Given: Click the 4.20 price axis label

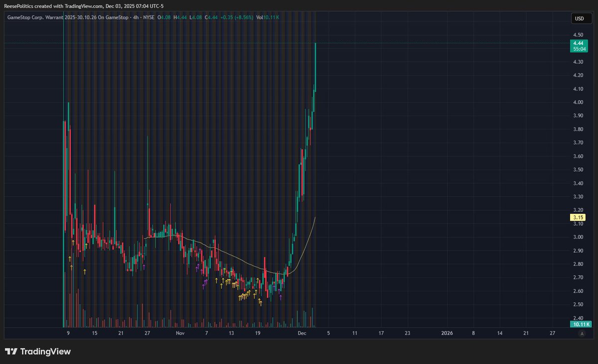Looking at the screenshot, I should [x=578, y=75].
